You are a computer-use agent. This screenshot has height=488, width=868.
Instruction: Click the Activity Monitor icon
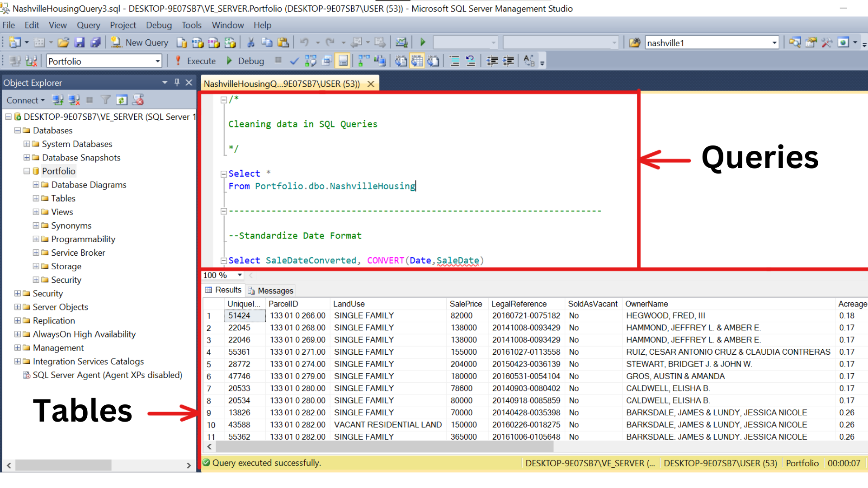coord(401,42)
